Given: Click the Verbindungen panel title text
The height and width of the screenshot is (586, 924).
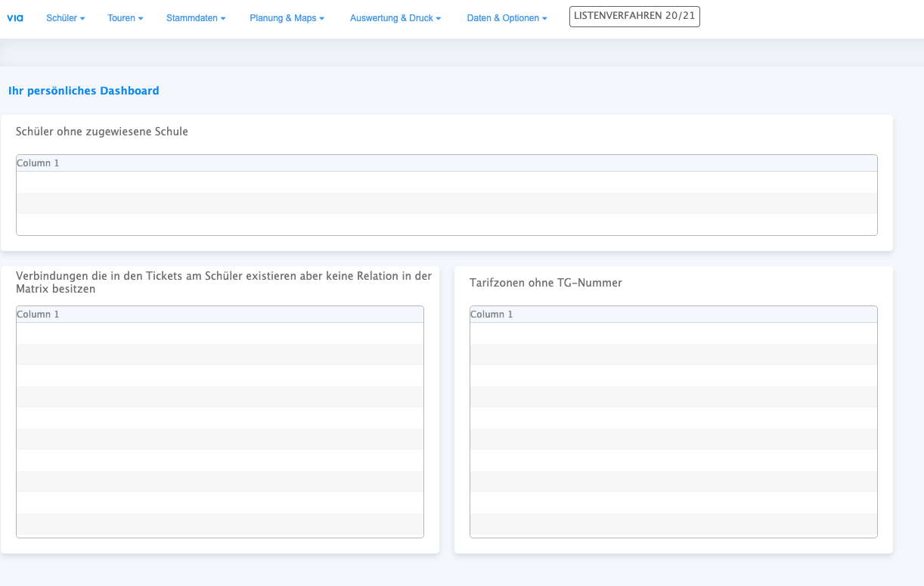Looking at the screenshot, I should click(x=223, y=282).
